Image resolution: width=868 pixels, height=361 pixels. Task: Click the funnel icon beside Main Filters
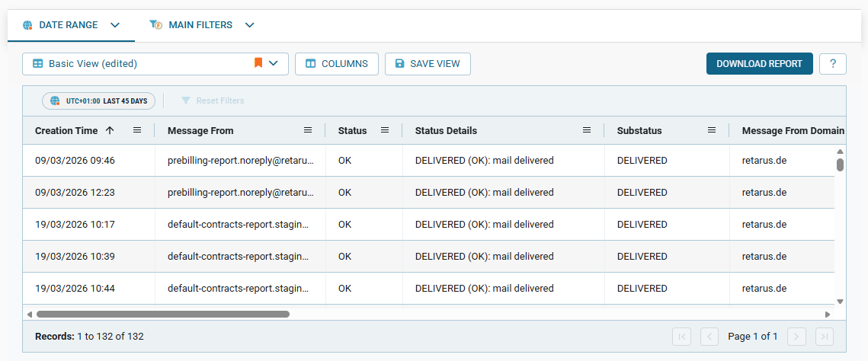155,25
